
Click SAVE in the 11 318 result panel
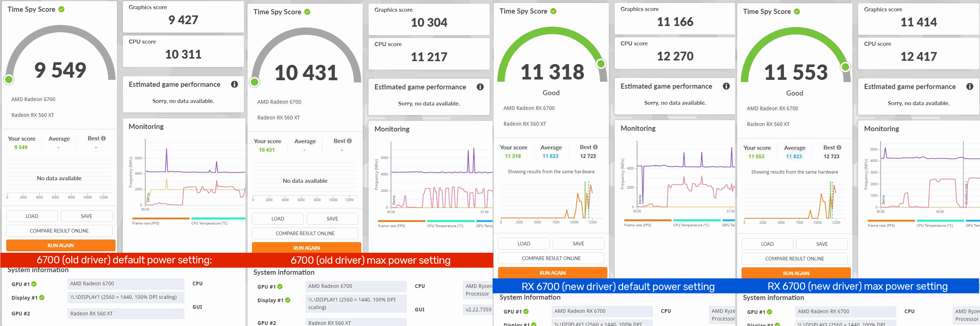pos(579,244)
